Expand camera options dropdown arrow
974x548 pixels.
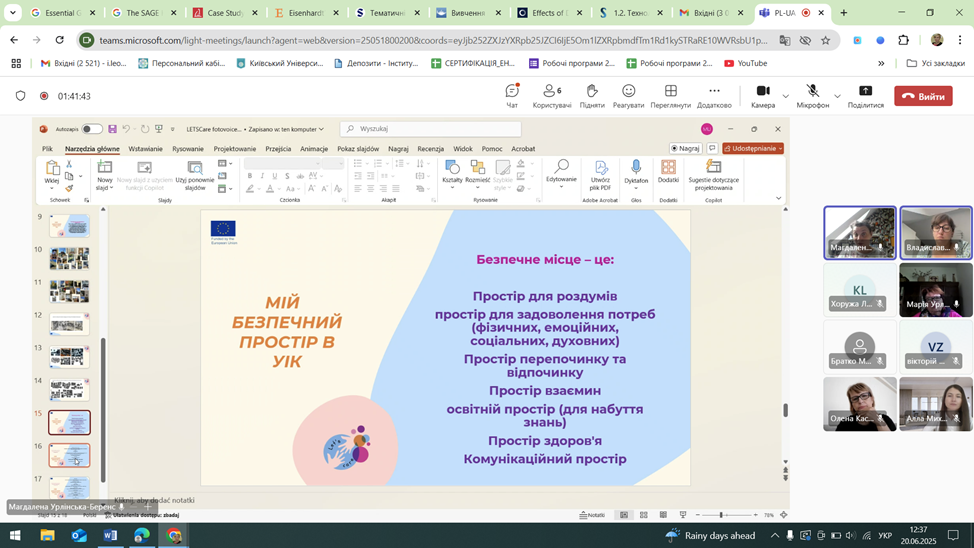click(785, 96)
